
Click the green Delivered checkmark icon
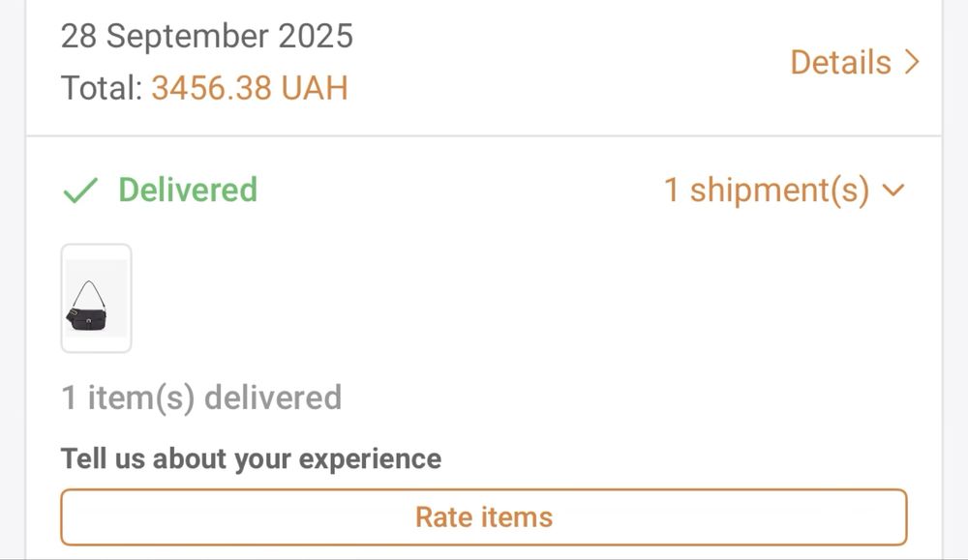pos(79,191)
